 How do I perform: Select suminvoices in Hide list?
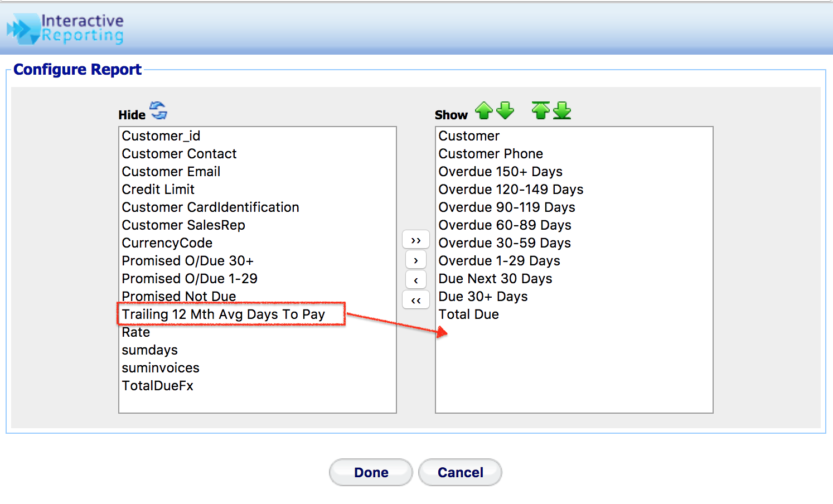[258, 368]
